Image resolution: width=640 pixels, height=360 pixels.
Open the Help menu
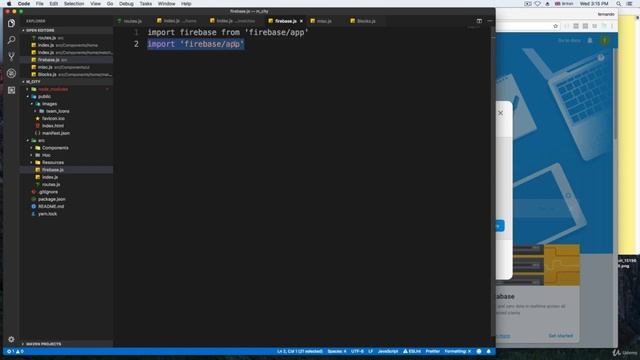click(186, 4)
